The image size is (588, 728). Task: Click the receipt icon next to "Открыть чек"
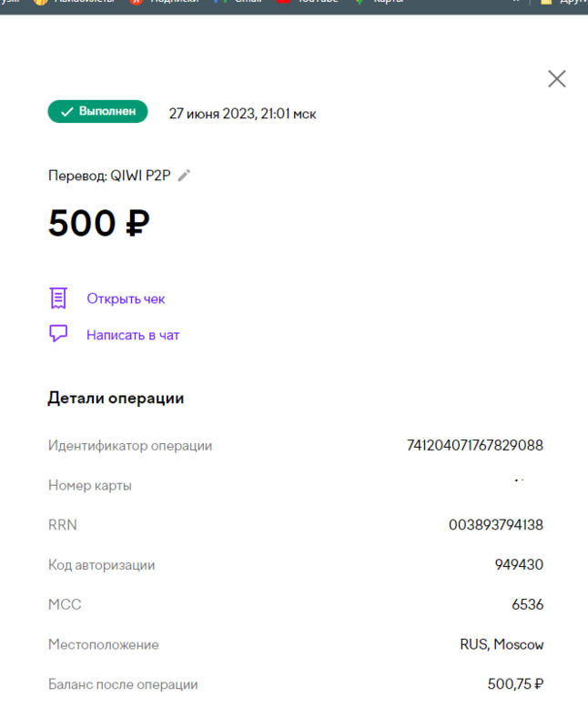[58, 298]
